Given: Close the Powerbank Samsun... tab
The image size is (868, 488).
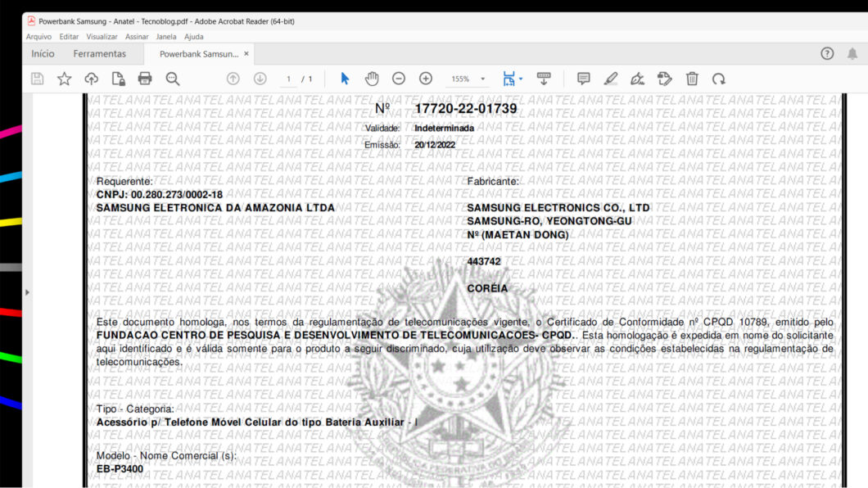Looking at the screenshot, I should tap(246, 54).
